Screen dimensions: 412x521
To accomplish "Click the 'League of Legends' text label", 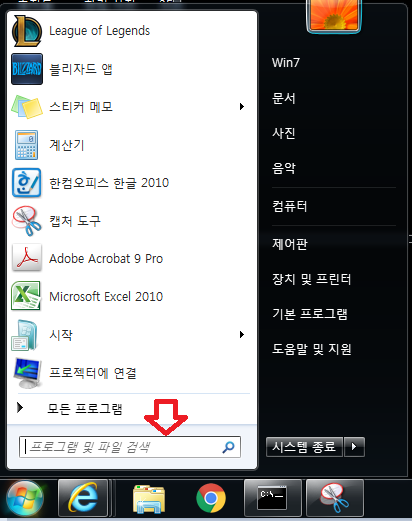I will (99, 31).
